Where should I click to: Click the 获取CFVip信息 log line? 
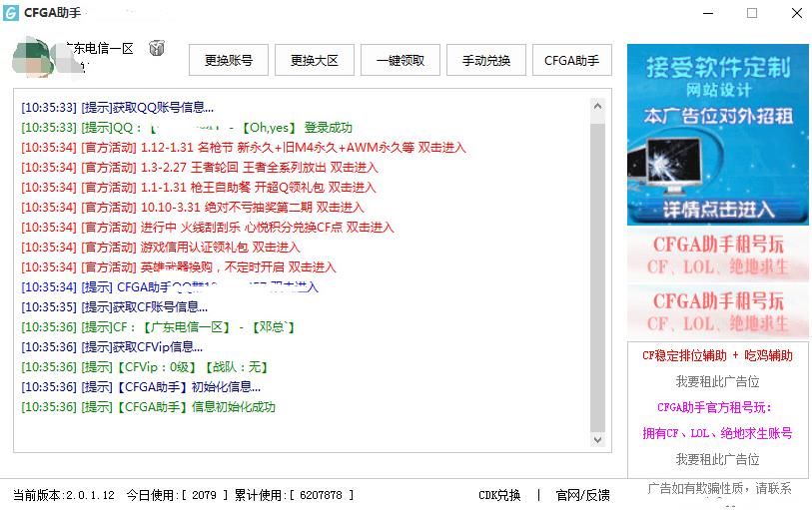coord(112,347)
